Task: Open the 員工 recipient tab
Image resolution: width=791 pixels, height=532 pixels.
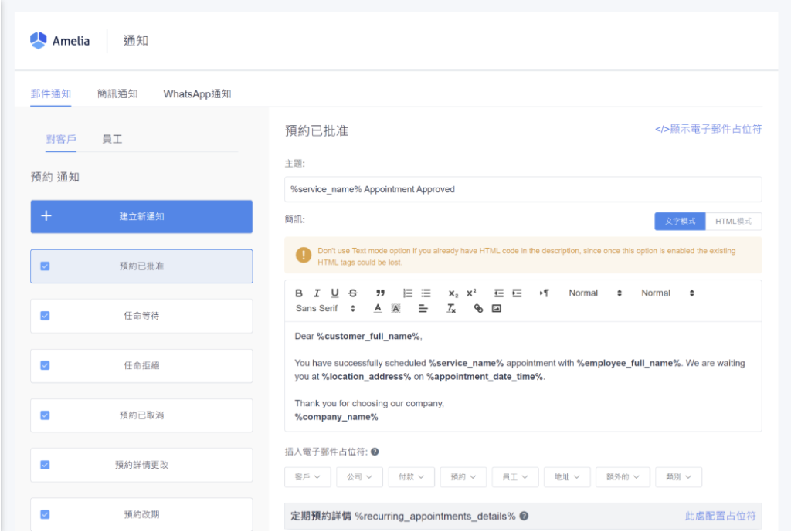Action: 112,139
